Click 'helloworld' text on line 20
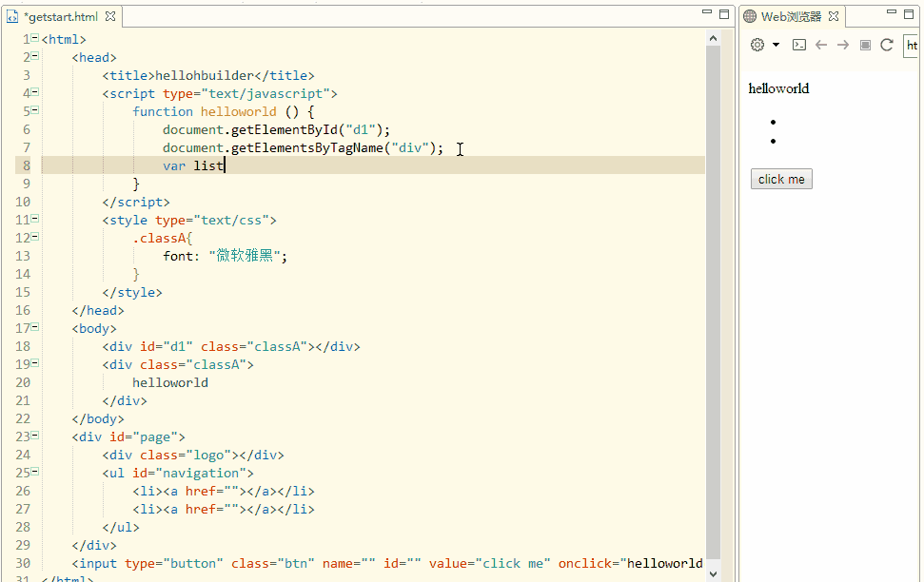Screen dimensions: 924x582 tap(170, 383)
